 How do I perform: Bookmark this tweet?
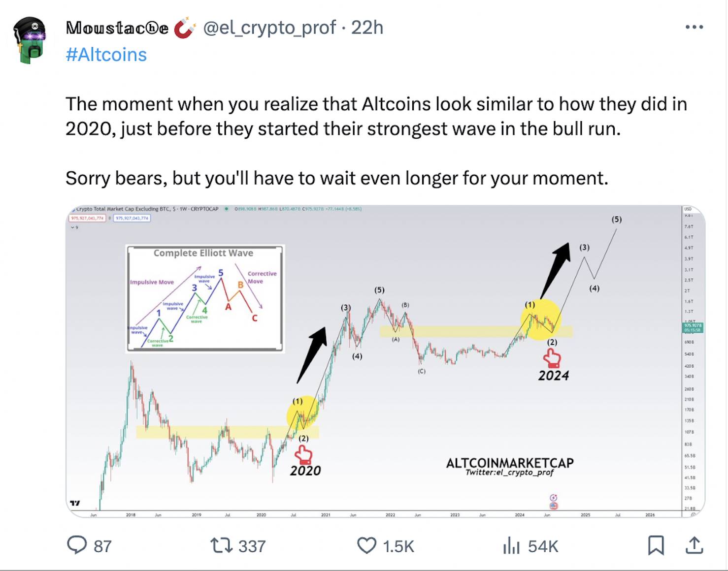[656, 545]
